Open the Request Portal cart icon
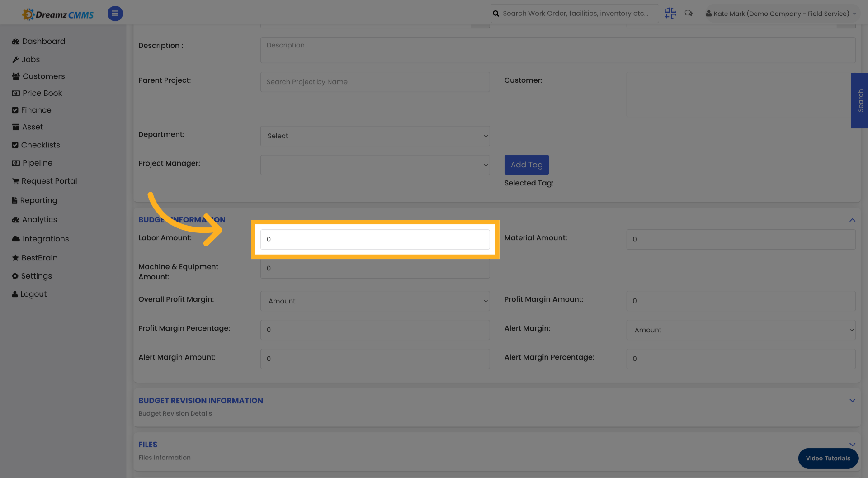The width and height of the screenshot is (868, 478). (15, 181)
